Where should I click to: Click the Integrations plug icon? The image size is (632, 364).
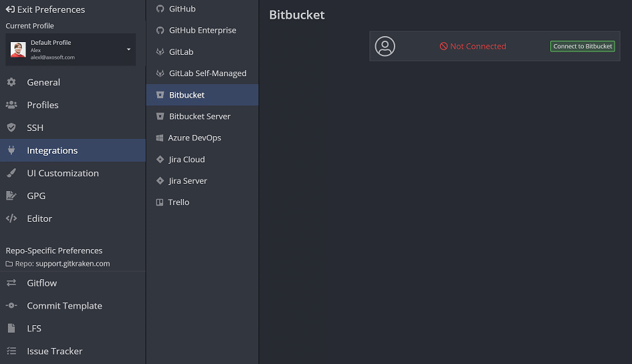pos(11,150)
